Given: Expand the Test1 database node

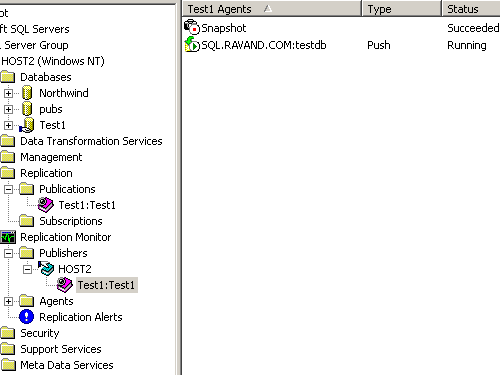Looking at the screenshot, I should point(8,125).
